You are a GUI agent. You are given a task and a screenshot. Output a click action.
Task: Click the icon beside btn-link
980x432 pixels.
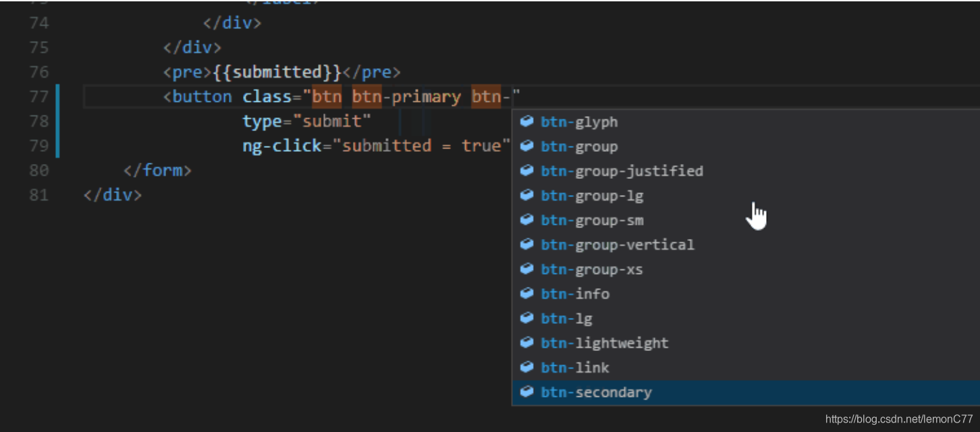(527, 367)
